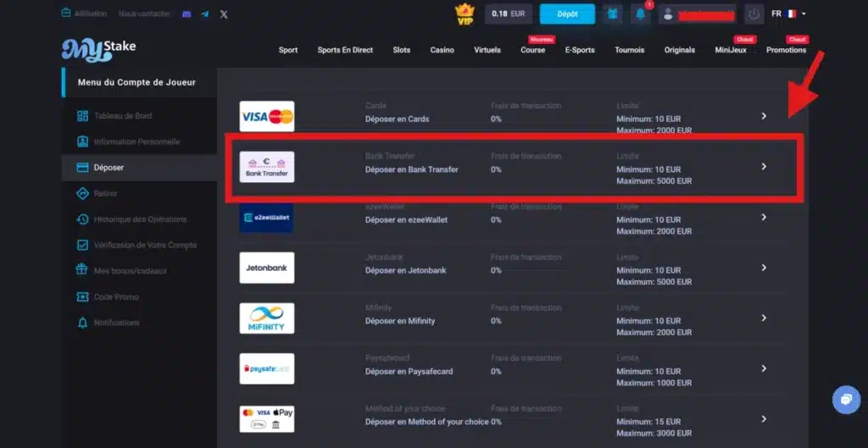Image resolution: width=868 pixels, height=448 pixels.
Task: Select the Mifinity payment logo
Action: (x=267, y=318)
